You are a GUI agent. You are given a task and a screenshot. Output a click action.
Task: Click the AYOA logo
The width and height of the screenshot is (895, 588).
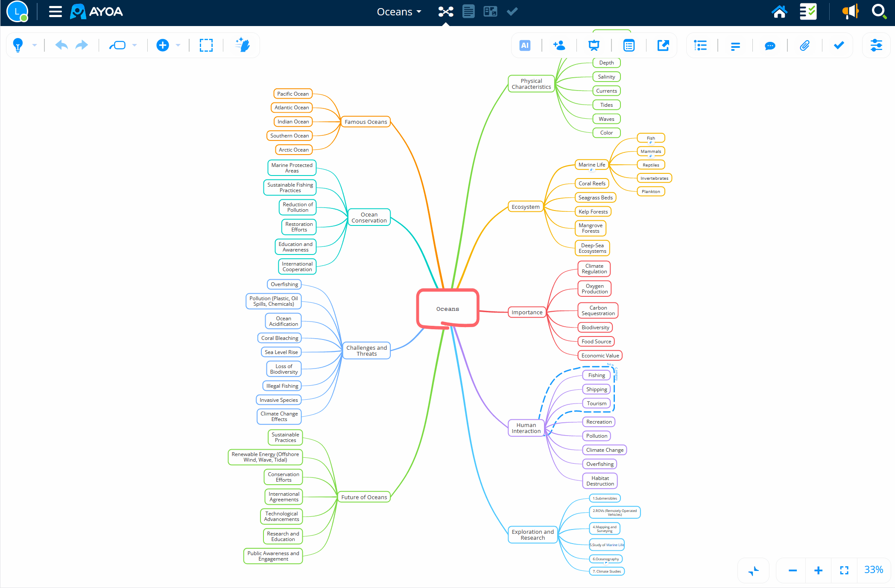97,12
